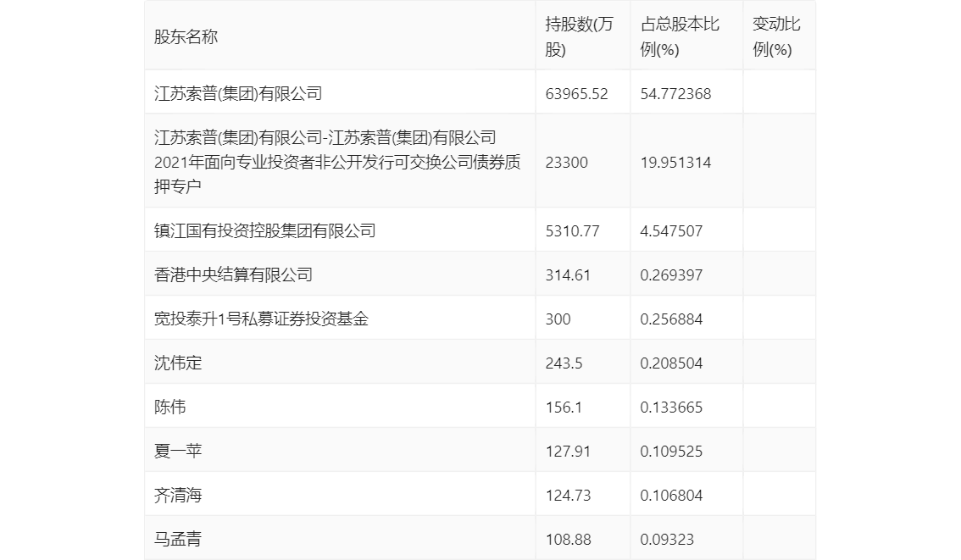Select the value 63965.52
961x560 pixels.
[x=577, y=94]
